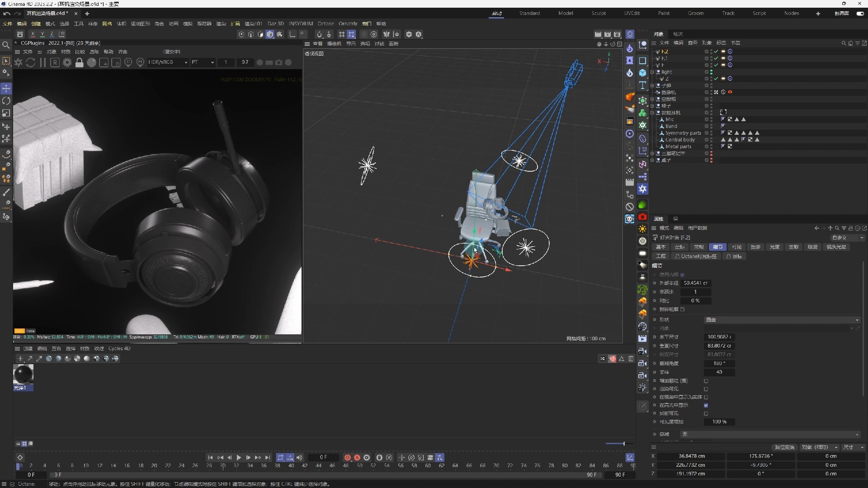Enable the 反射可见 checkbox

pyautogui.click(x=706, y=413)
